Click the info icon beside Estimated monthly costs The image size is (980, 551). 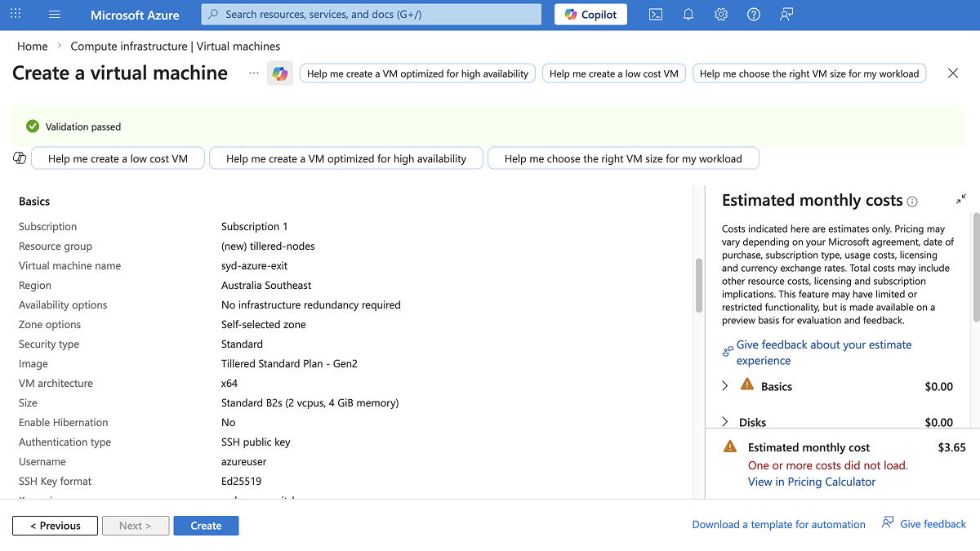[x=912, y=201]
